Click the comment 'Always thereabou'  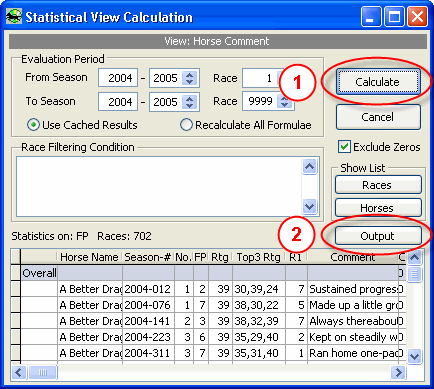coord(353,321)
